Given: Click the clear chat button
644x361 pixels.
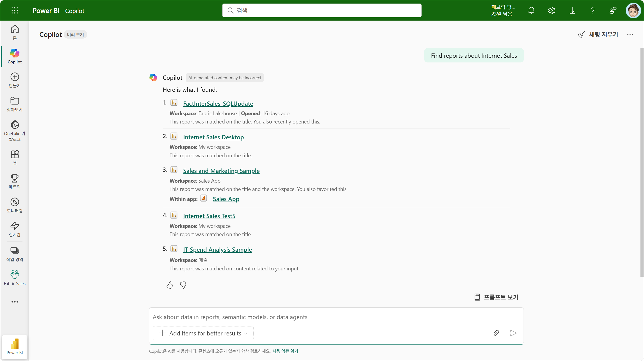Looking at the screenshot, I should [x=598, y=35].
